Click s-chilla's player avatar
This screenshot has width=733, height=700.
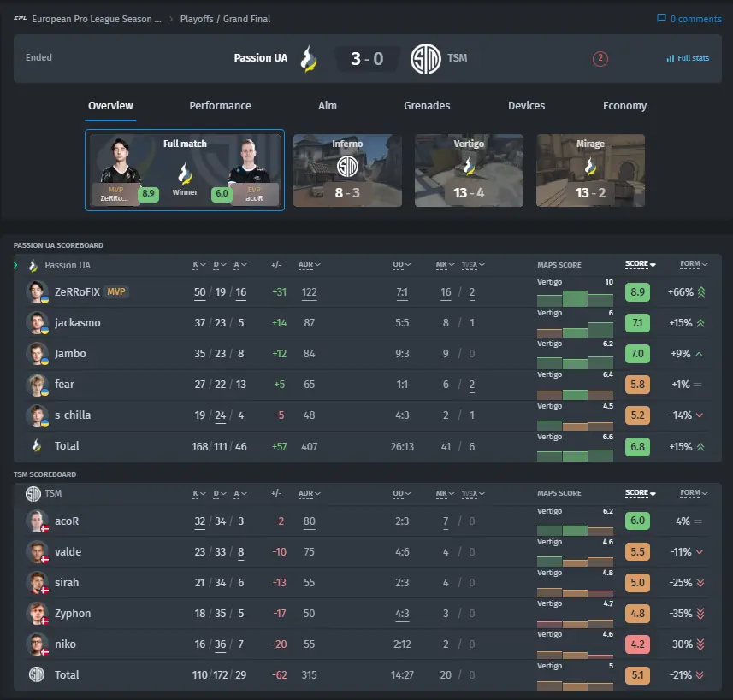point(37,415)
